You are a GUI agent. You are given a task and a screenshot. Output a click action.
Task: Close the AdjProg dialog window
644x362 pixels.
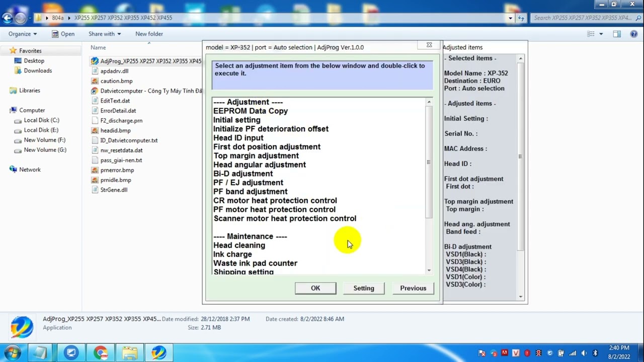(x=429, y=45)
